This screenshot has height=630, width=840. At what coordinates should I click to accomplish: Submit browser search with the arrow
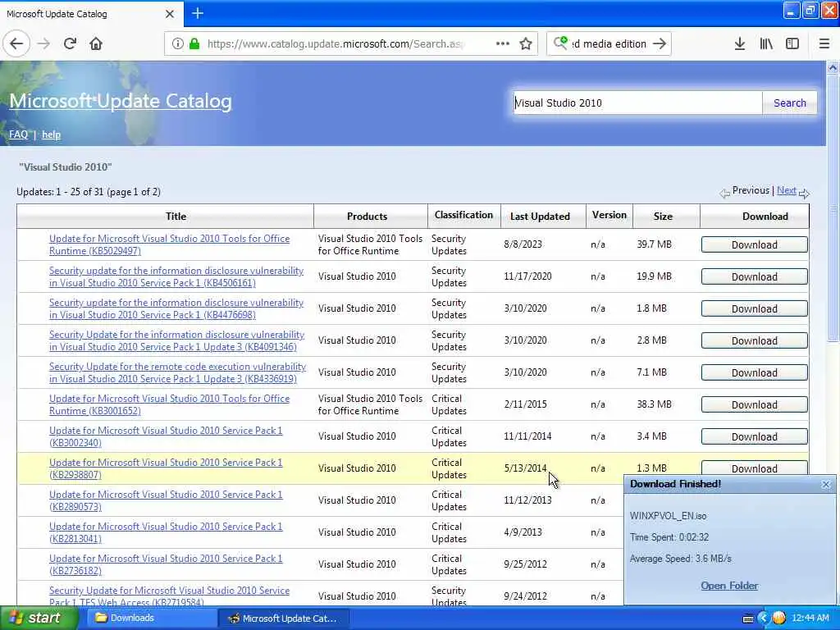[x=660, y=44]
